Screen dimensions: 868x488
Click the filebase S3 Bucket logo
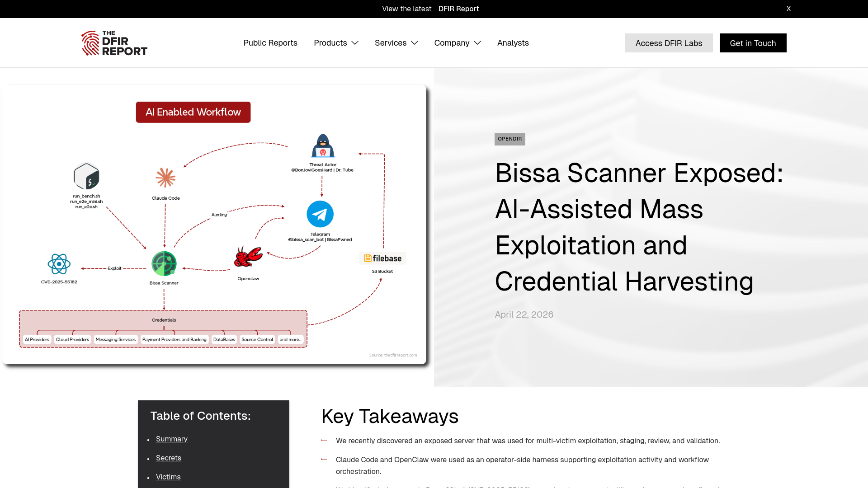tap(382, 258)
